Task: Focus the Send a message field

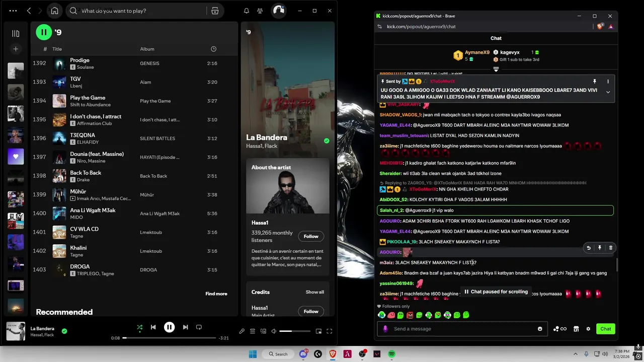Action: coord(463,329)
